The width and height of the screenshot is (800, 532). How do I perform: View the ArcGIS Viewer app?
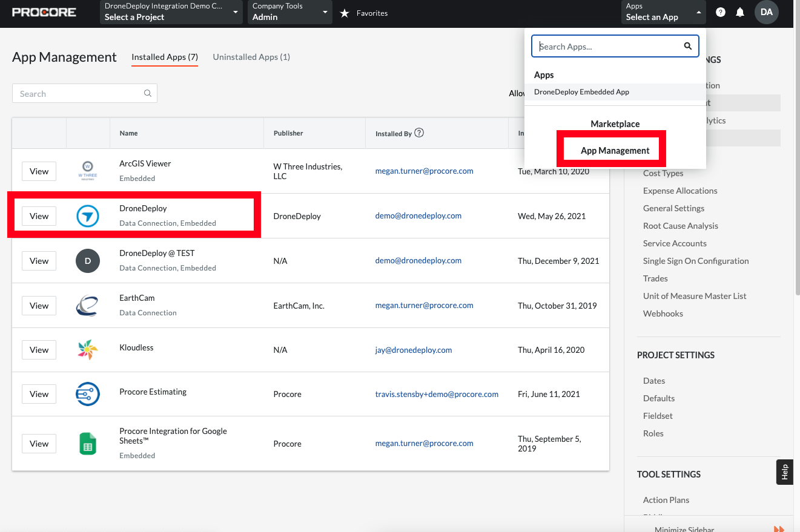(39, 171)
